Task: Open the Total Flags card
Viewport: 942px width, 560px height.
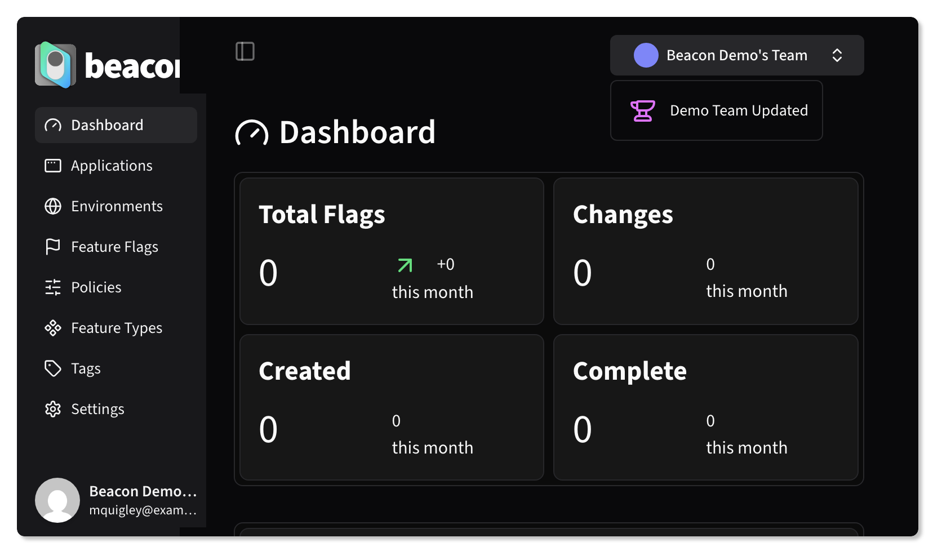Action: click(392, 251)
